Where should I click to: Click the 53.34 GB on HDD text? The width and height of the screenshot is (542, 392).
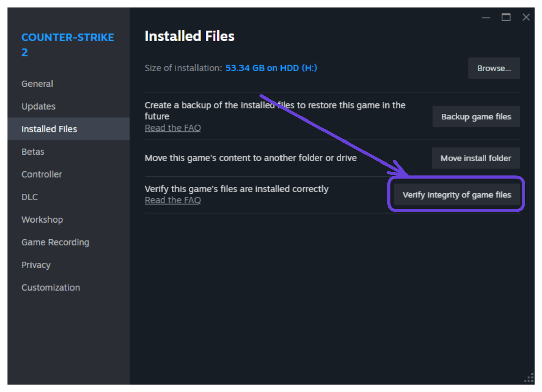271,68
